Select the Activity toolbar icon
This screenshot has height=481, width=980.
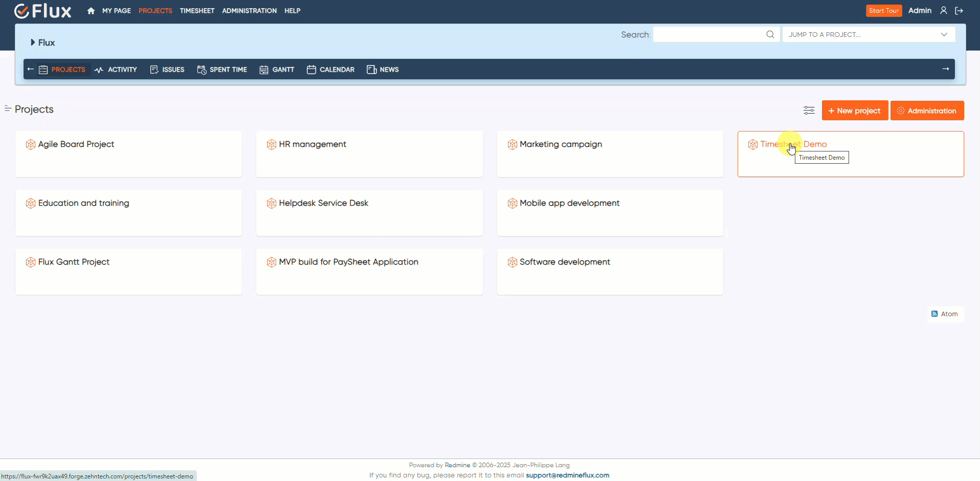coord(99,70)
